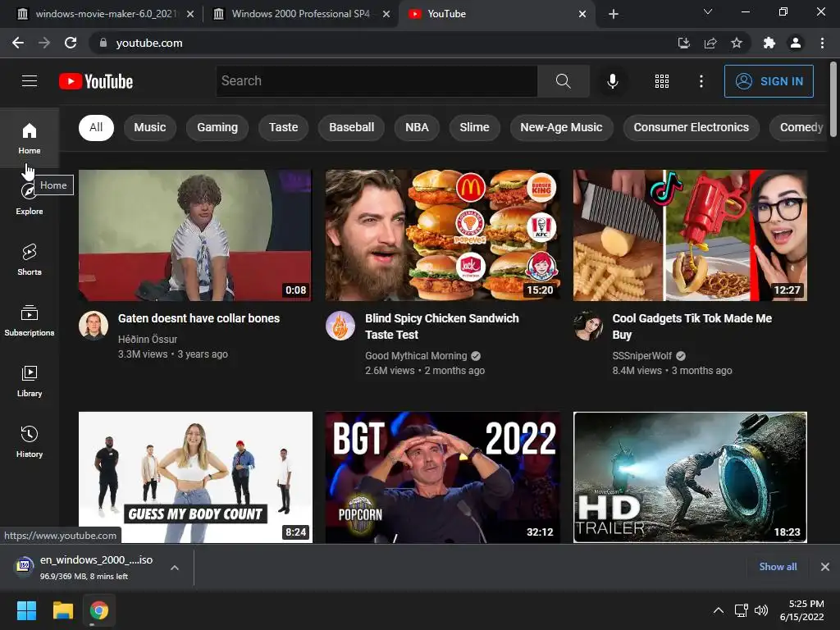Open YouTube settings three-dot menu

click(701, 81)
